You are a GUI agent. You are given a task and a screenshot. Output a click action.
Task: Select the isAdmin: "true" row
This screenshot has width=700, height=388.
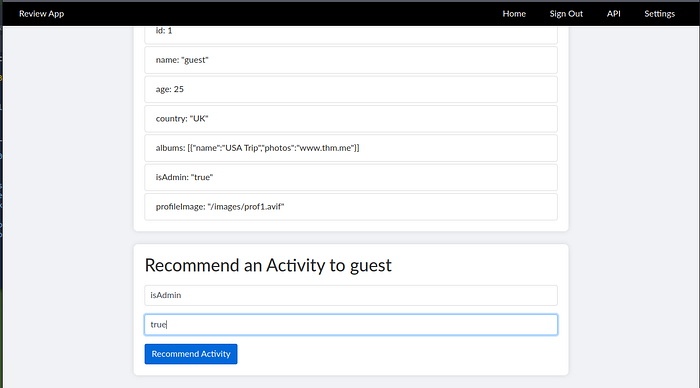point(351,177)
